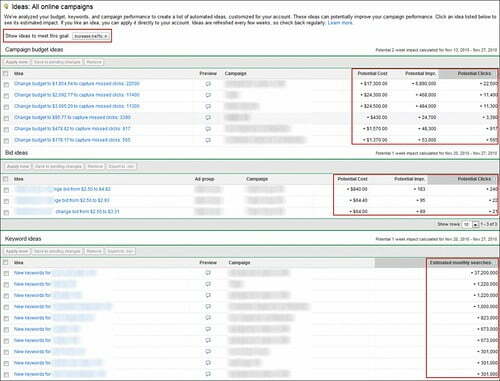Tick checkbox for +$430.00 budget idea
Screen dimensions: 500x381
click(6, 118)
